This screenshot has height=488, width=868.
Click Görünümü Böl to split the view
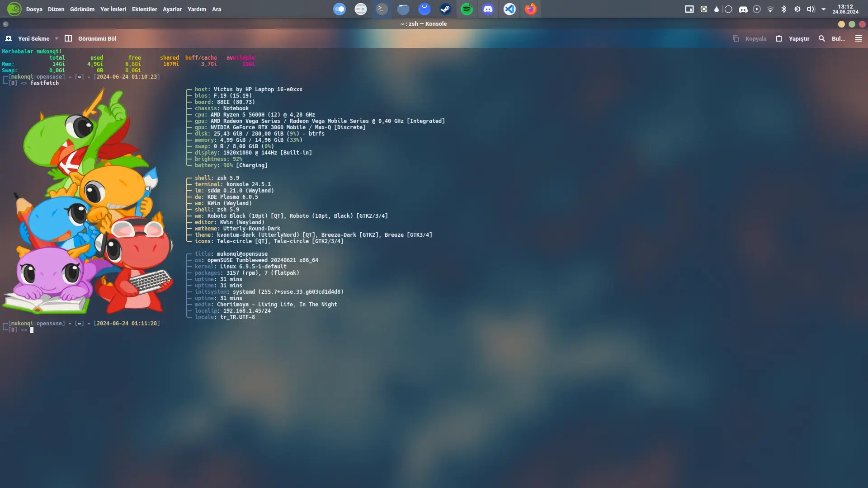tap(91, 39)
